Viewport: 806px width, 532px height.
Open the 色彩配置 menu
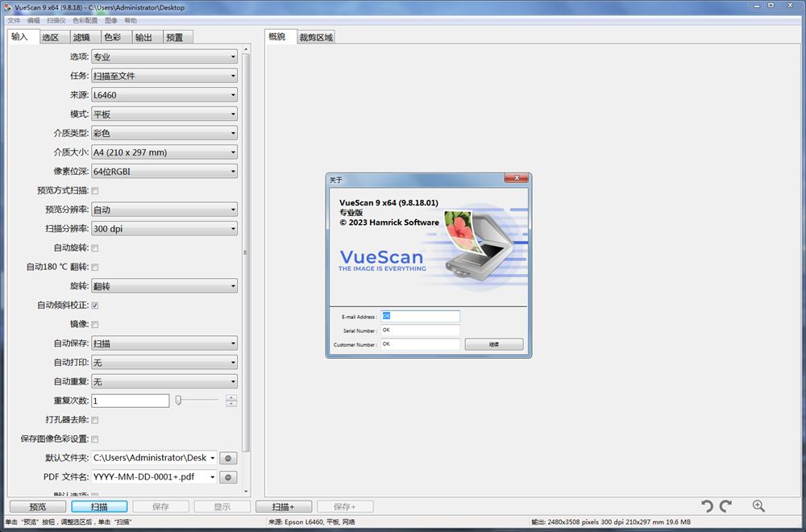pyautogui.click(x=85, y=21)
